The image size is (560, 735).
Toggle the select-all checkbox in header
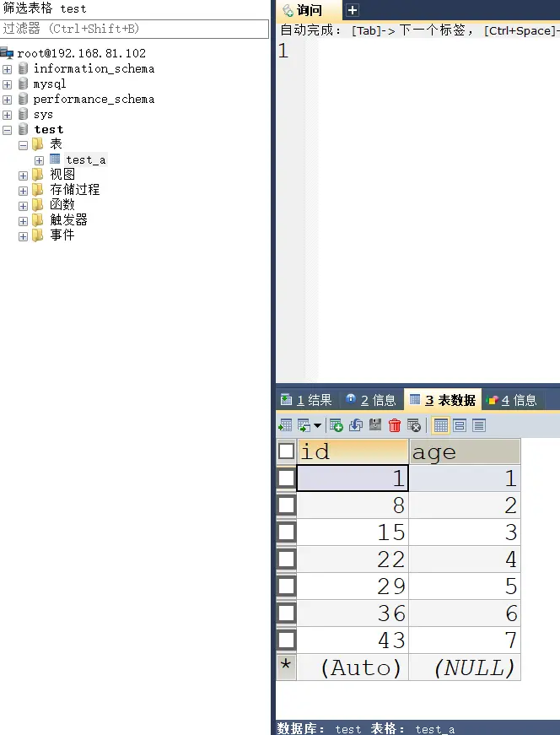pyautogui.click(x=287, y=451)
